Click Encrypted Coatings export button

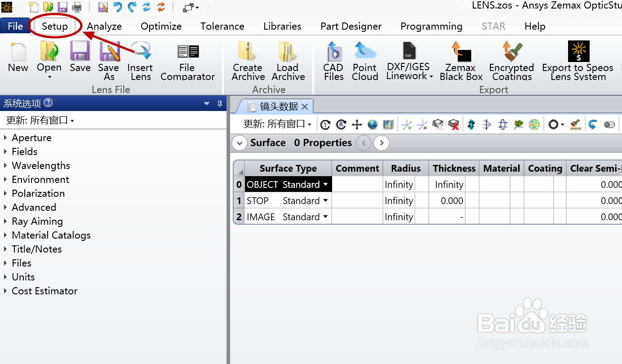tap(511, 61)
